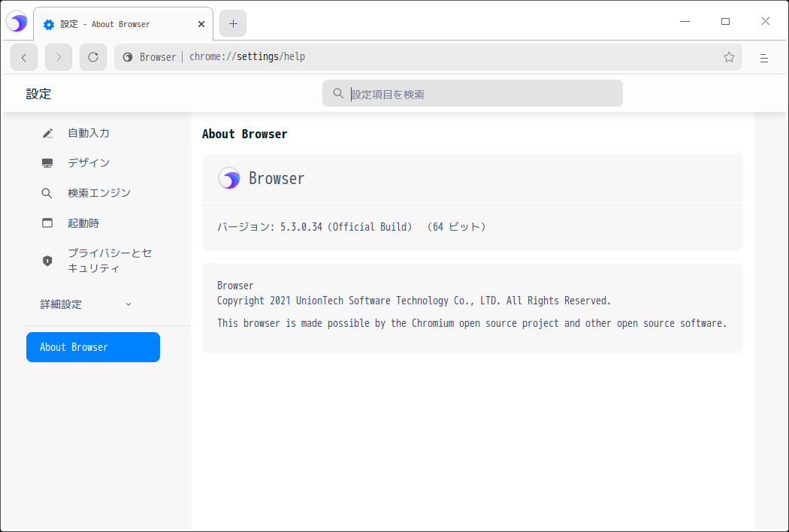Go back with the back arrow button

[24, 57]
